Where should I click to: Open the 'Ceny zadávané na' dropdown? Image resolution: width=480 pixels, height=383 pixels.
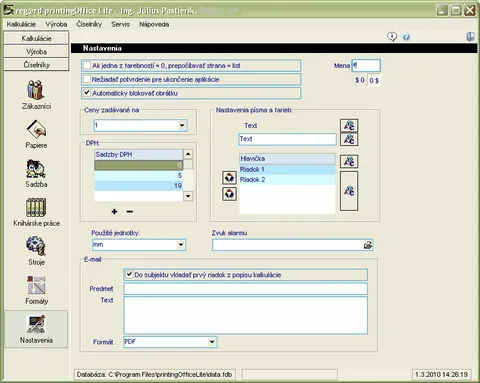click(182, 126)
